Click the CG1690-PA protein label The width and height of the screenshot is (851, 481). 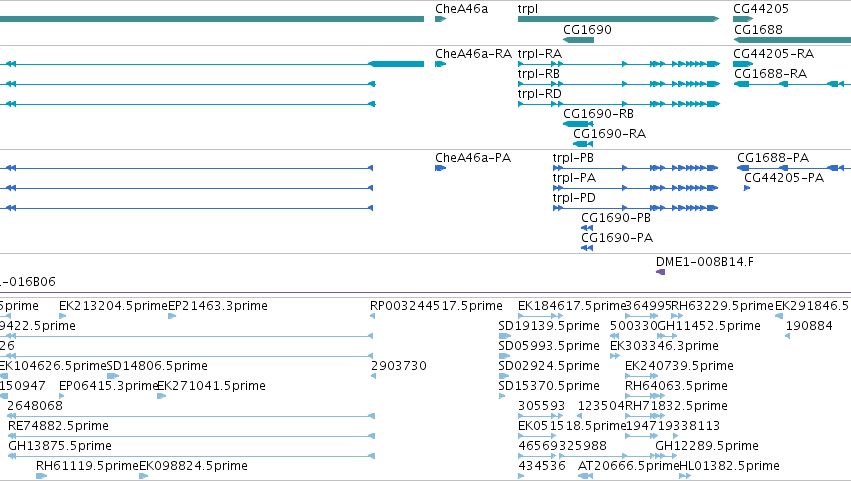tap(617, 238)
